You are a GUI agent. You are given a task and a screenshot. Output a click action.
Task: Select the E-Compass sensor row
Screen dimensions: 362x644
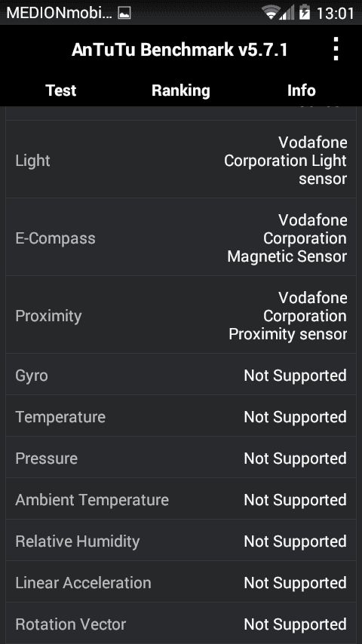tap(181, 237)
